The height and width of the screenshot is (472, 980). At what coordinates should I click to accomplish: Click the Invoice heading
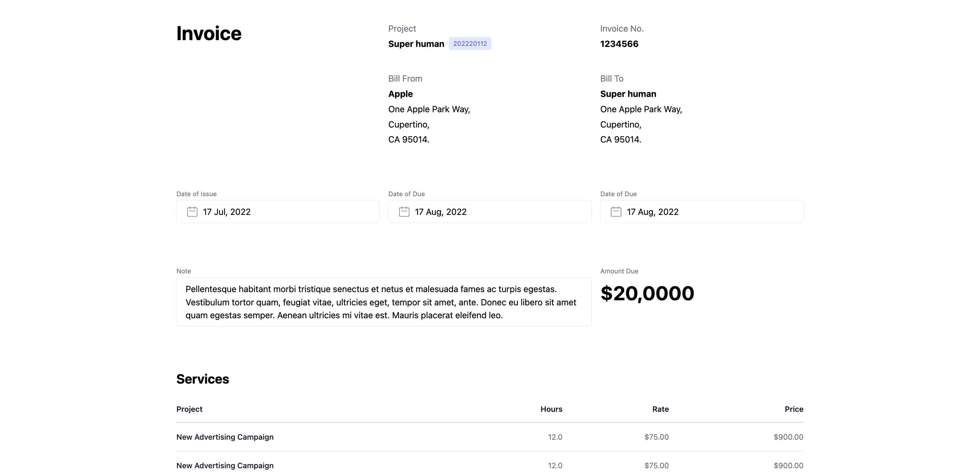point(209,33)
